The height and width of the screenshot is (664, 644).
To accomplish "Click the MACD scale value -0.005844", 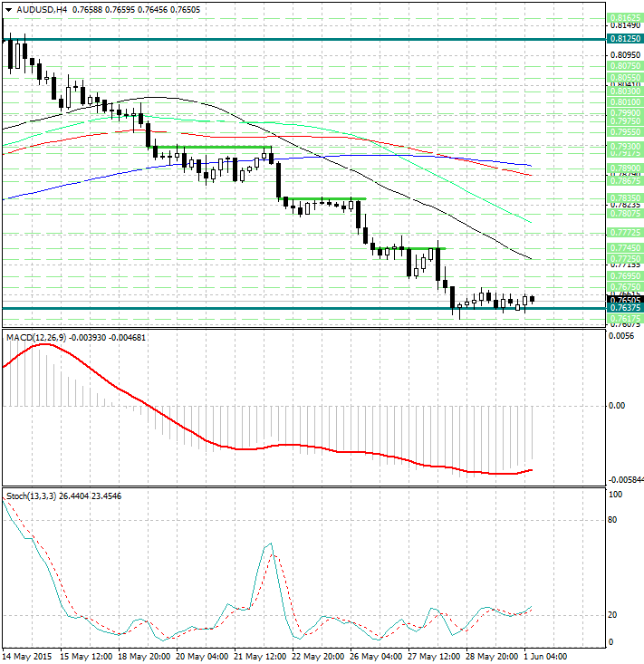I will coord(627,479).
